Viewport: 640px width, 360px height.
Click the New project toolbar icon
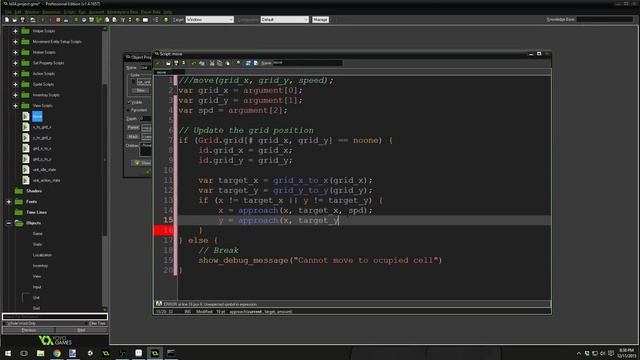click(7, 20)
